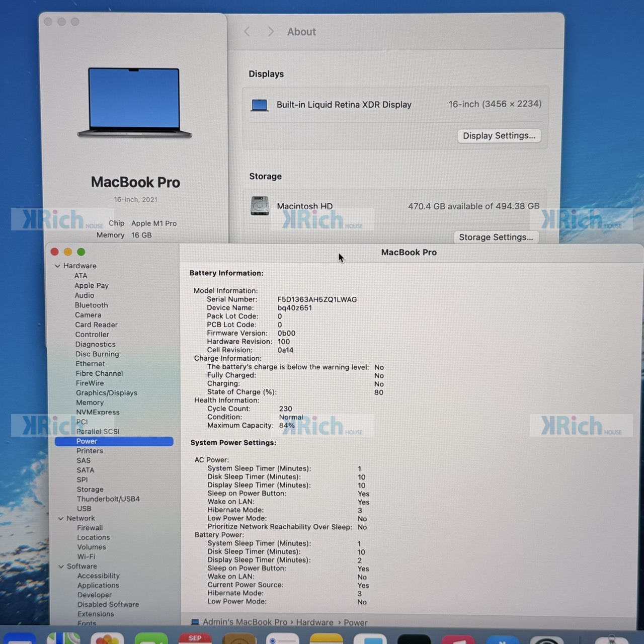Select Printers in the sidebar

[x=90, y=451]
